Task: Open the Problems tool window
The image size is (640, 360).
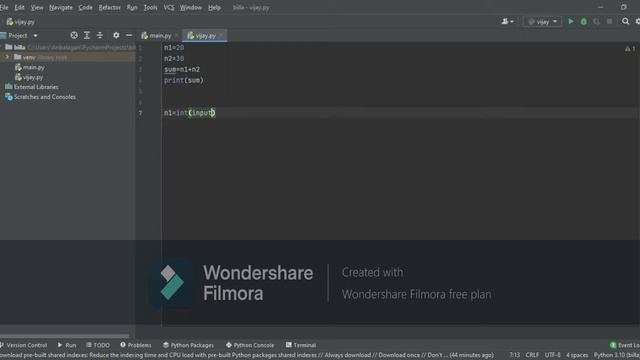Action: pos(136,345)
